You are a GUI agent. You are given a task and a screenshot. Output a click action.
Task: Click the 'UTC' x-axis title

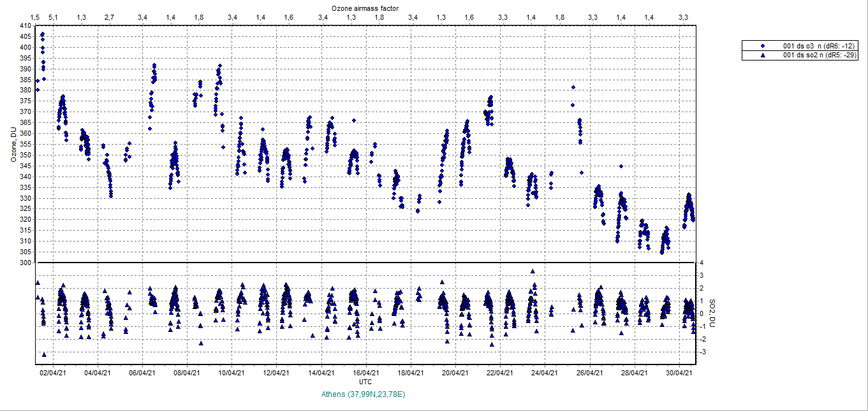pos(365,382)
